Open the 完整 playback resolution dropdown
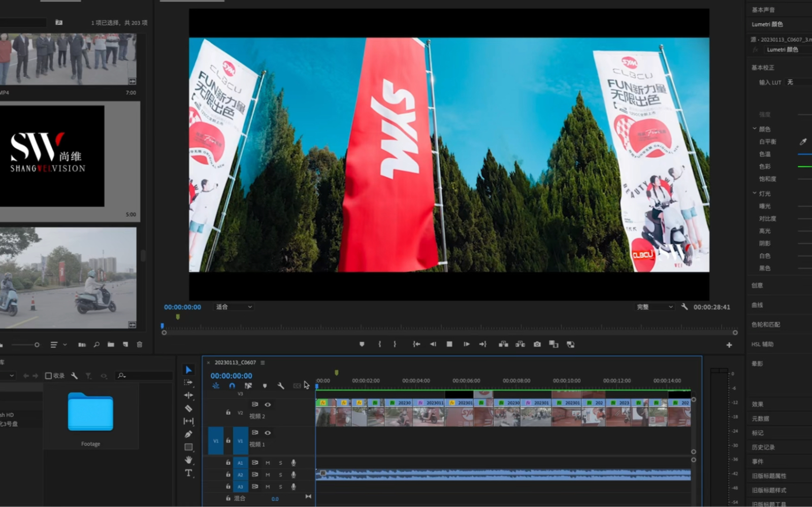The image size is (812, 507). click(x=655, y=307)
